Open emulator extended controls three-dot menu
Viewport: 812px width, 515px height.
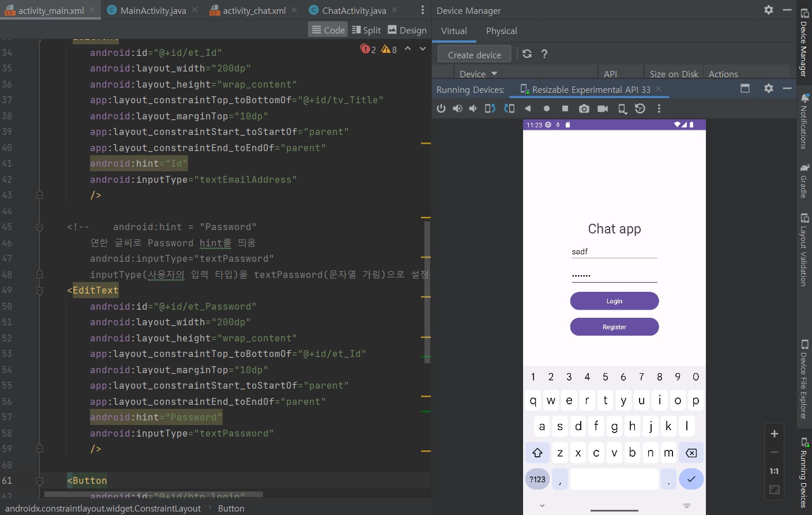(x=659, y=108)
